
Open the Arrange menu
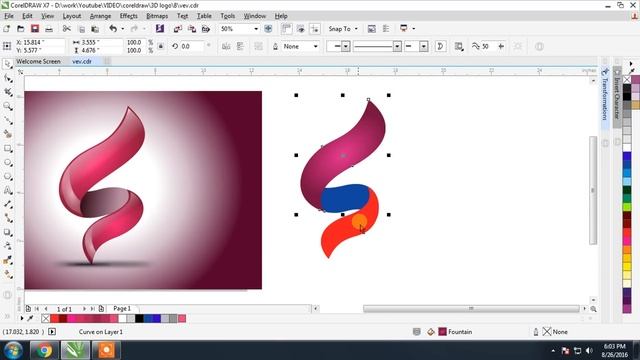click(x=100, y=16)
